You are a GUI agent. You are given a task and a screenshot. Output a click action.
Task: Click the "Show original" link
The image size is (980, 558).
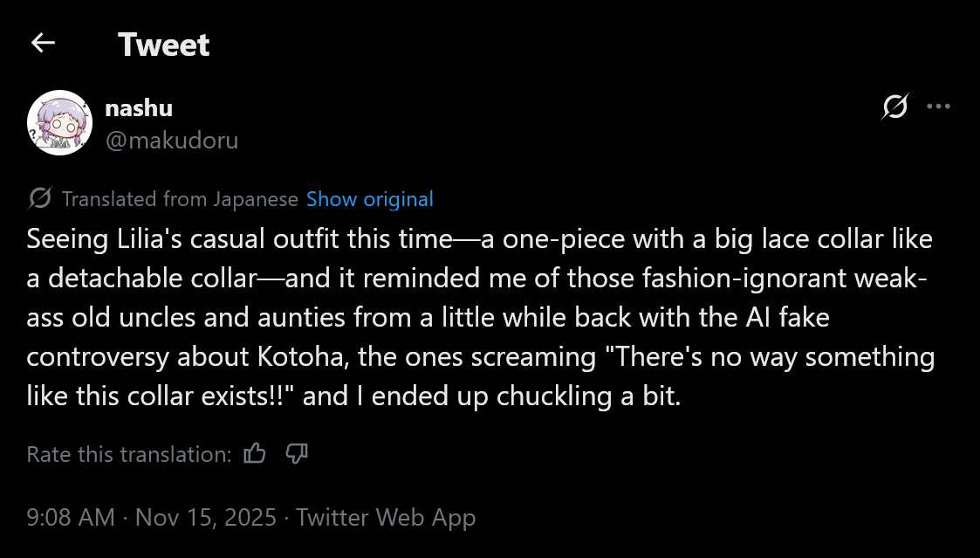[x=369, y=199]
